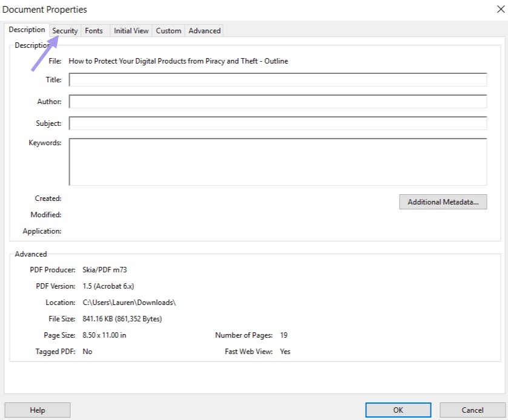The height and width of the screenshot is (420, 508).
Task: Click inside the Keywords text area
Action: tap(278, 162)
